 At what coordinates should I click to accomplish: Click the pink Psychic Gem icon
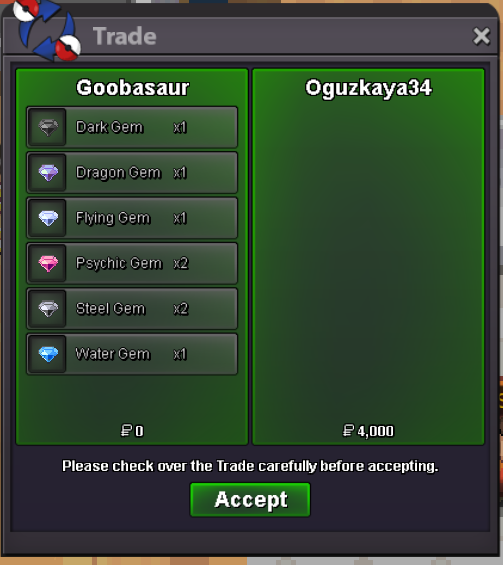(48, 263)
